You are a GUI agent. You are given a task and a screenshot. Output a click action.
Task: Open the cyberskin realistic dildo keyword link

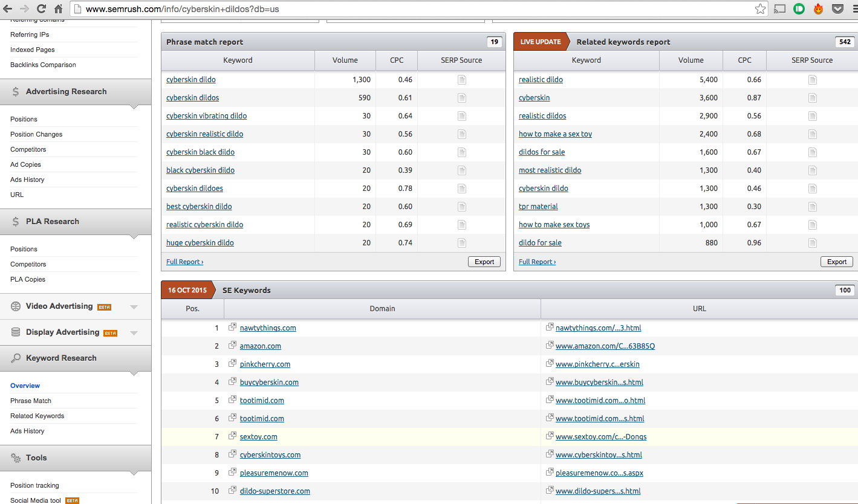tap(204, 134)
